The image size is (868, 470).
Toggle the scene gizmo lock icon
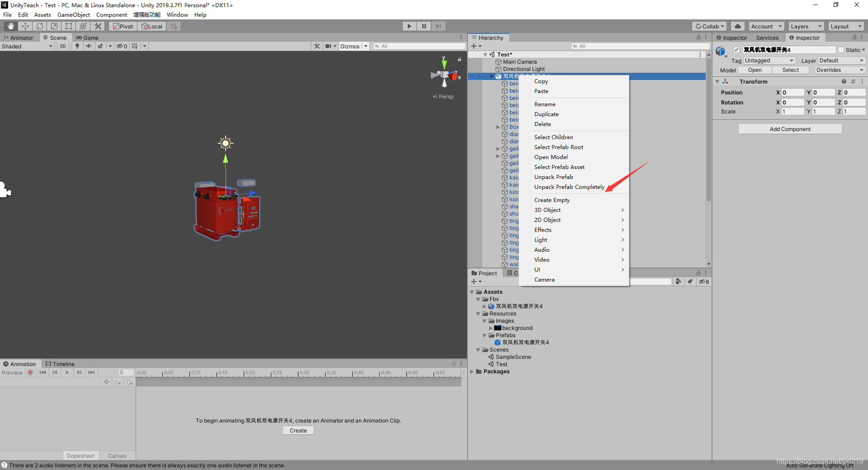point(459,59)
